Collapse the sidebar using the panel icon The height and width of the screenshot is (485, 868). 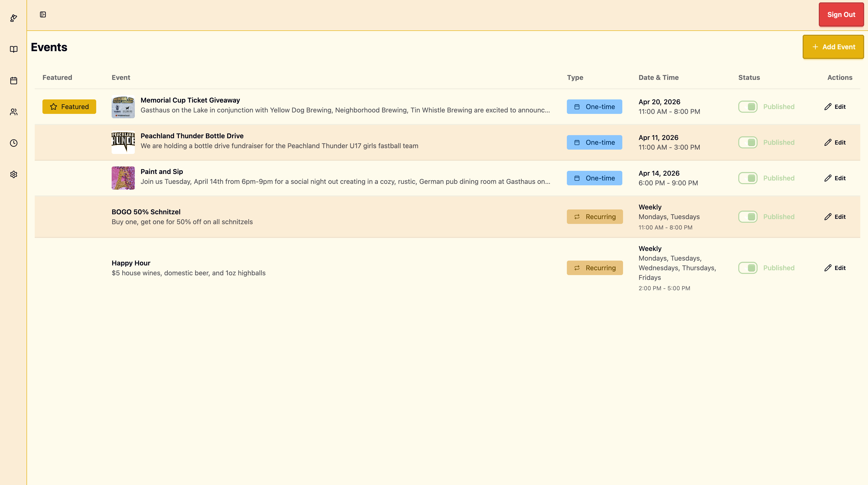point(43,14)
